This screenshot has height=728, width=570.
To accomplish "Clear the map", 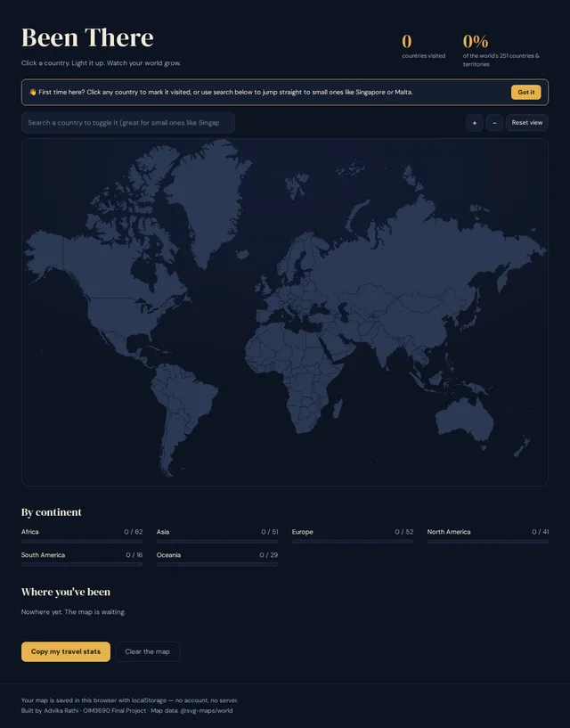I will 148,652.
